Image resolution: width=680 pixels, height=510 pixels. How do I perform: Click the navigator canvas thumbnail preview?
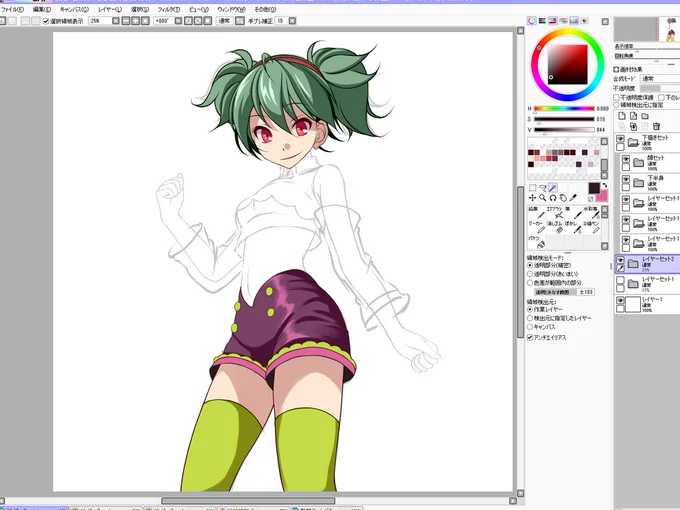pos(647,29)
